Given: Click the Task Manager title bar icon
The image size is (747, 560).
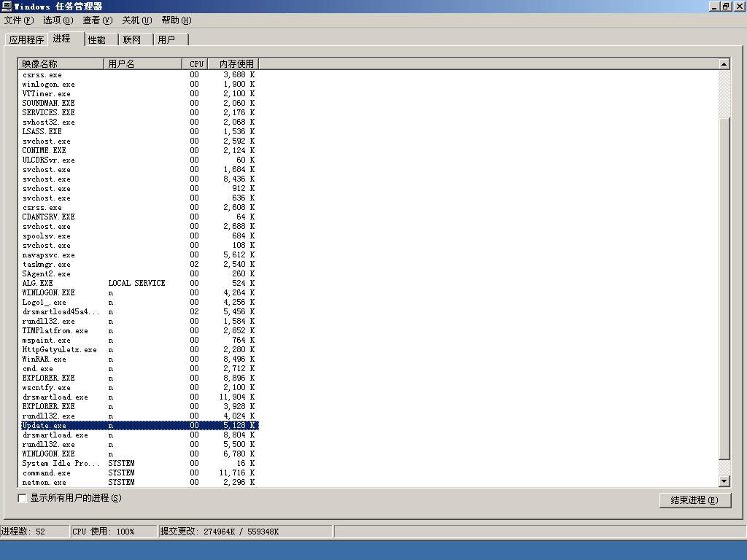Looking at the screenshot, I should (7, 6).
